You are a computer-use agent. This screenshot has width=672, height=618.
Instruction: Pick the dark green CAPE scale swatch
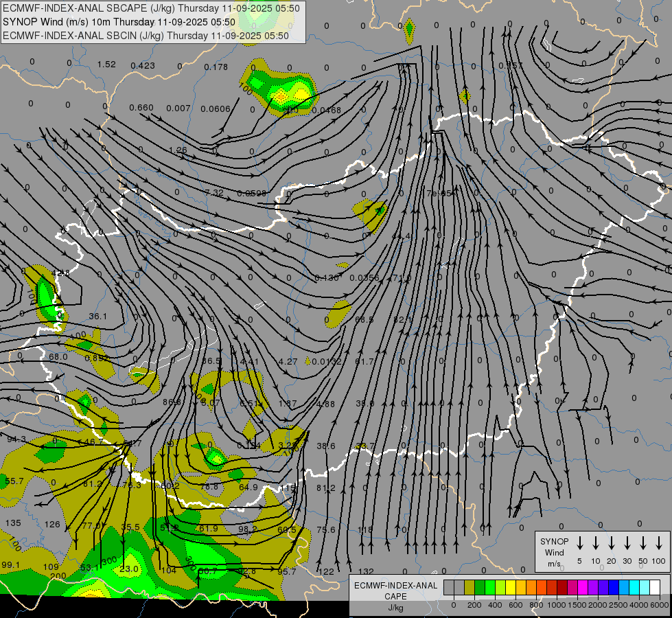pyautogui.click(x=480, y=587)
